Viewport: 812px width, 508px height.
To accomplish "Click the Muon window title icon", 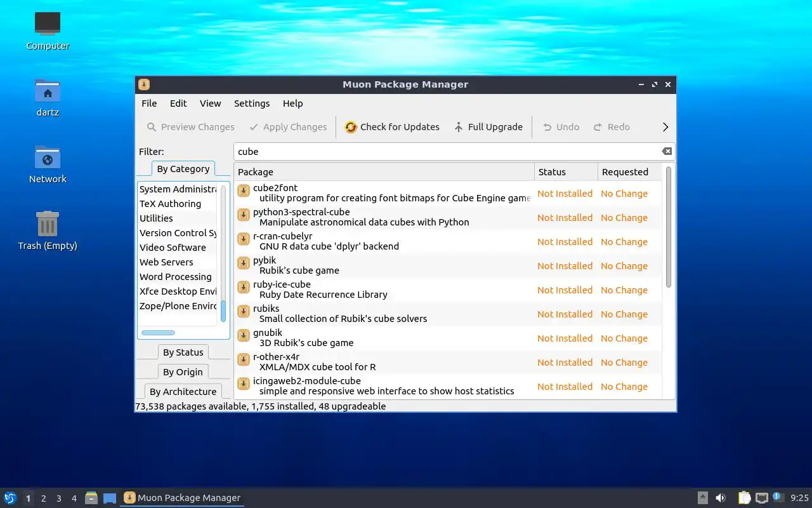I will 144,84.
